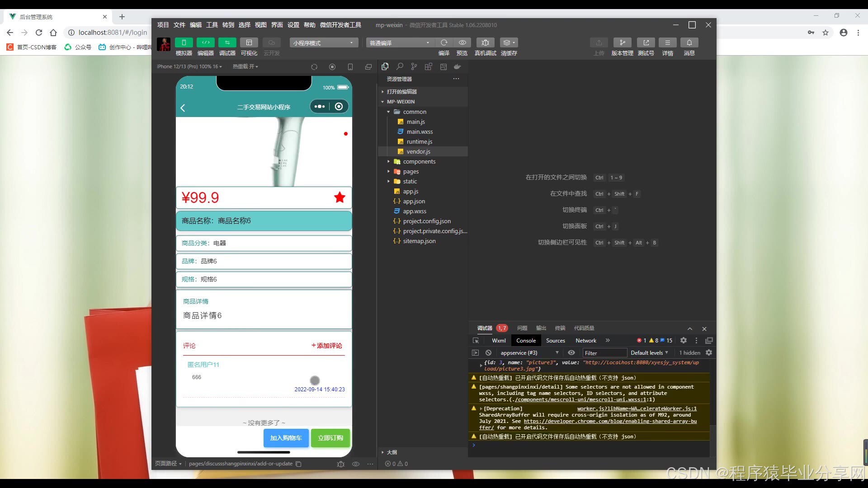Image resolution: width=868 pixels, height=488 pixels.
Task: Toggle the simulator panel button (模拟器)
Action: pyautogui.click(x=184, y=42)
